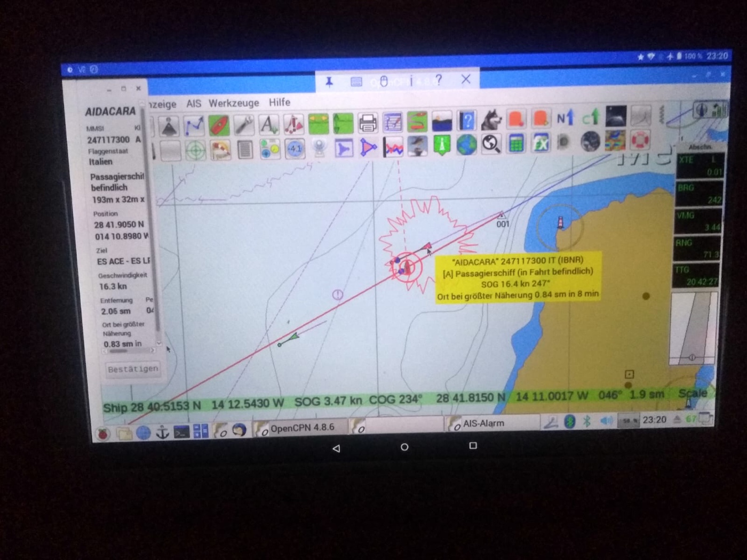Click the red lifebuoy man-overboard icon
Image resolution: width=747 pixels, height=560 pixels.
(x=640, y=140)
